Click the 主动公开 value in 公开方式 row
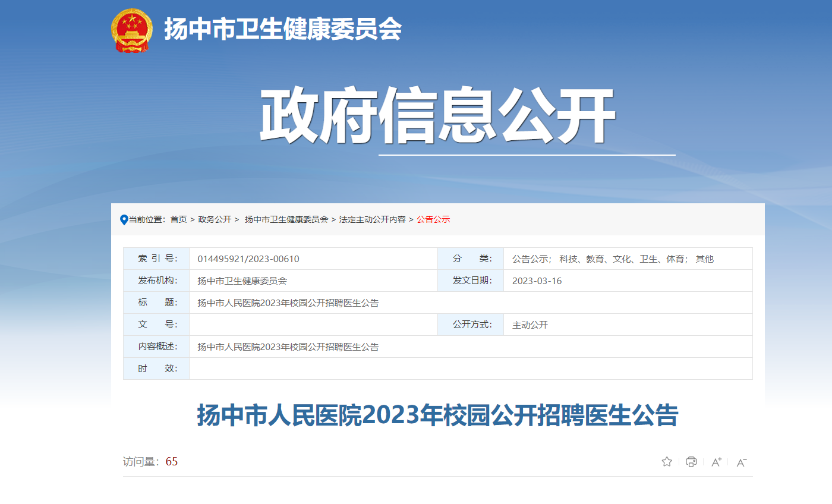The image size is (832, 504). pos(530,325)
